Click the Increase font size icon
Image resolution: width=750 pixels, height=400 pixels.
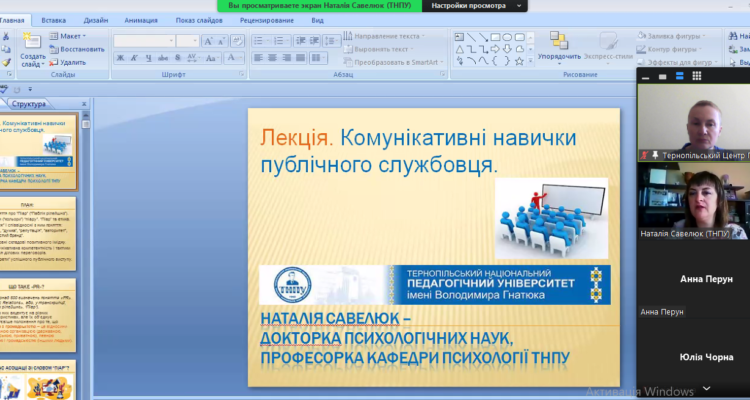(x=208, y=41)
